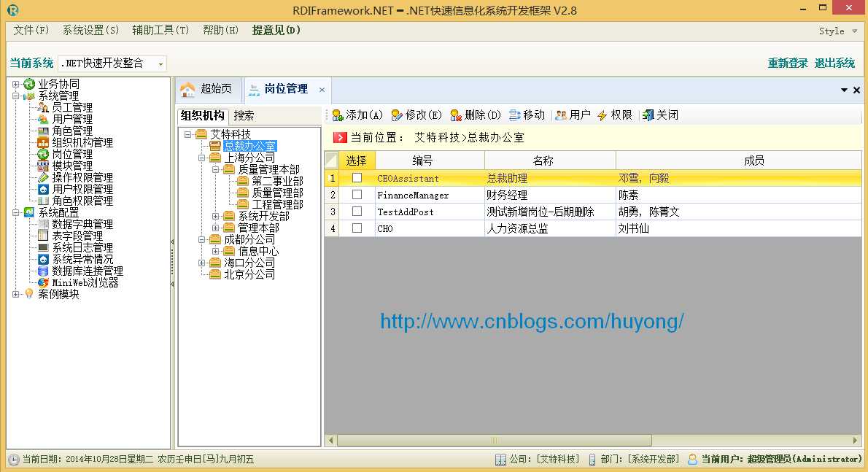Tick the checkbox for CHO row
The image size is (868, 472).
(357, 228)
